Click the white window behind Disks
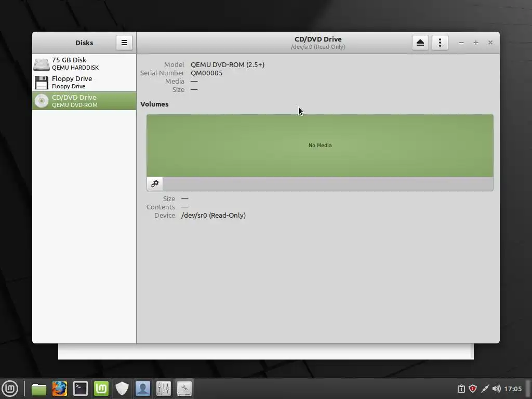This screenshot has height=399, width=532. click(x=265, y=352)
